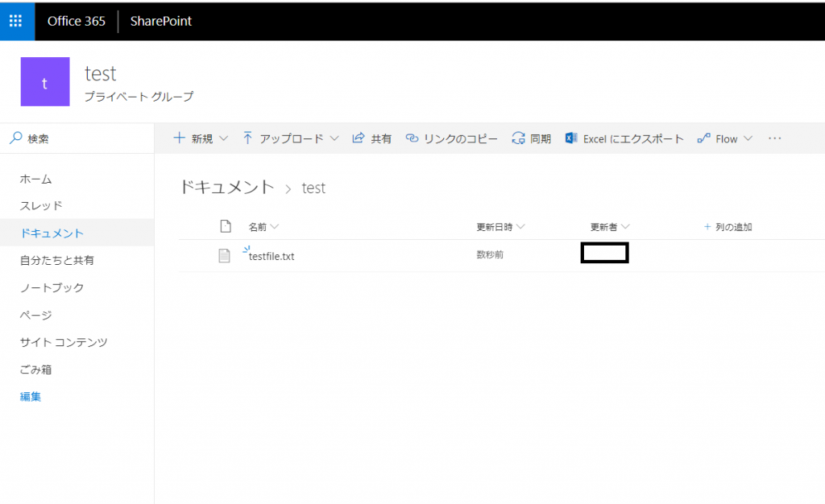
Task: Click the test breadcrumb folder
Action: (313, 188)
